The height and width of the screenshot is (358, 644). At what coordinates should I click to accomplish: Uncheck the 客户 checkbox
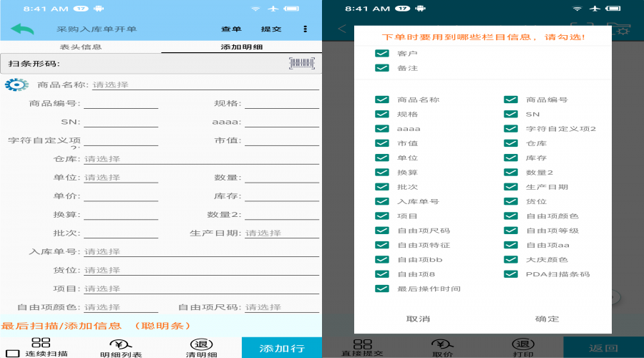coord(382,54)
